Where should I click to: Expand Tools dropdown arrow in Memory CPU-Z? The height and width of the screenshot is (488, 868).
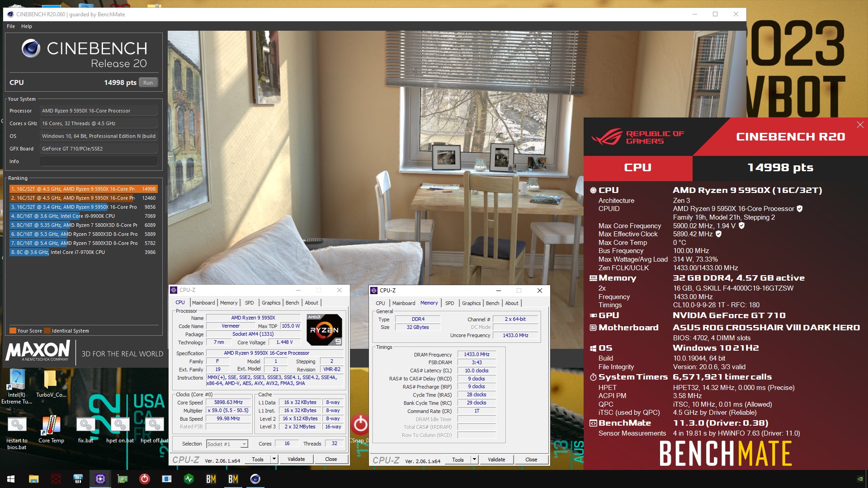coord(474,460)
